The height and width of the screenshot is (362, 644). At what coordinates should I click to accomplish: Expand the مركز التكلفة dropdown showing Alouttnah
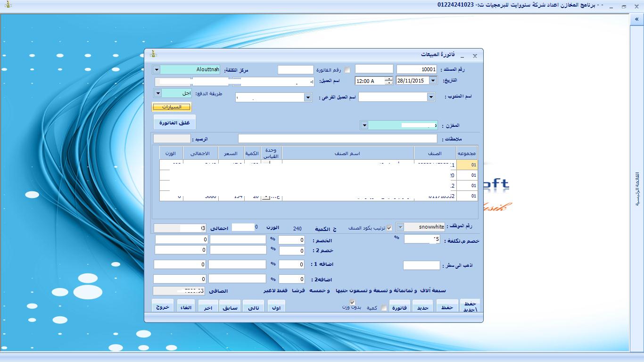(157, 70)
